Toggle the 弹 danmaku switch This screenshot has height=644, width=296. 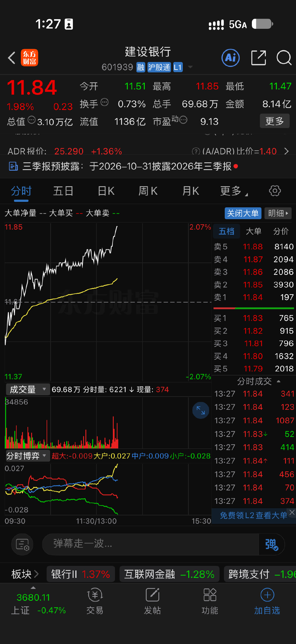tap(272, 544)
